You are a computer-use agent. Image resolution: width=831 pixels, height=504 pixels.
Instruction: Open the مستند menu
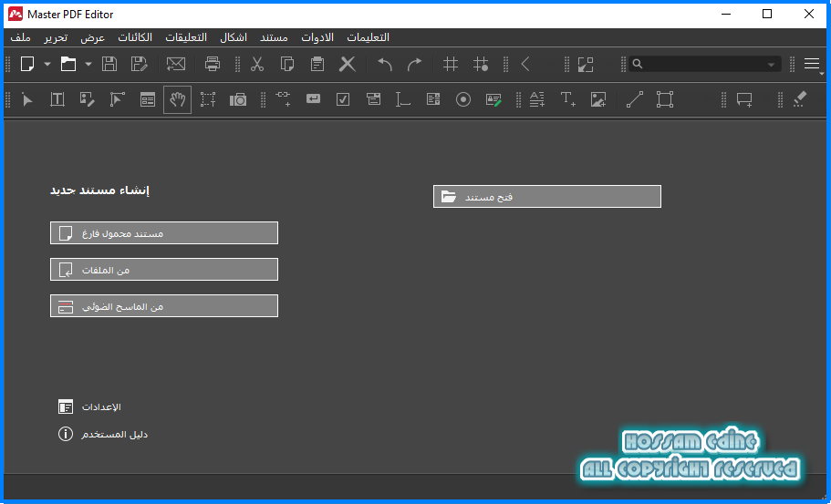click(274, 37)
